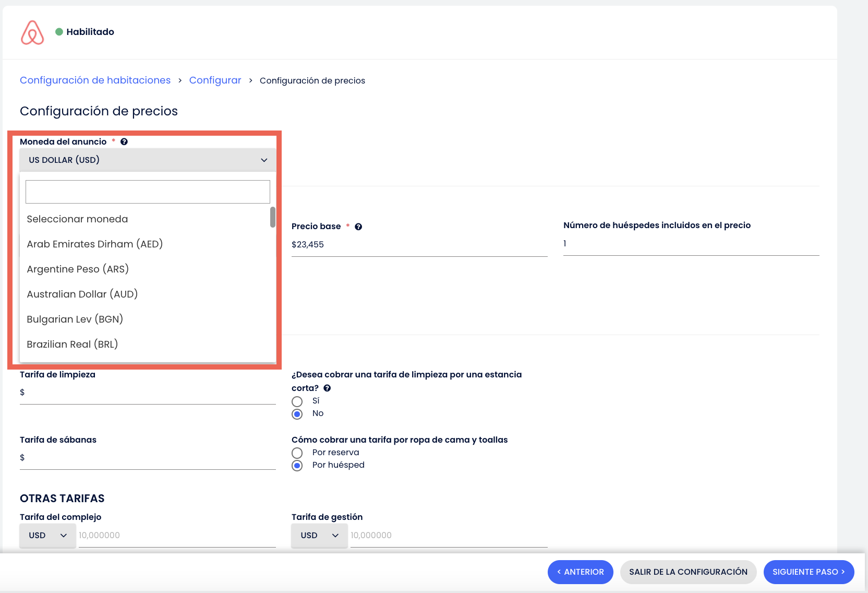This screenshot has height=593, width=868.
Task: Click the ANTERIOR button
Action: [580, 572]
